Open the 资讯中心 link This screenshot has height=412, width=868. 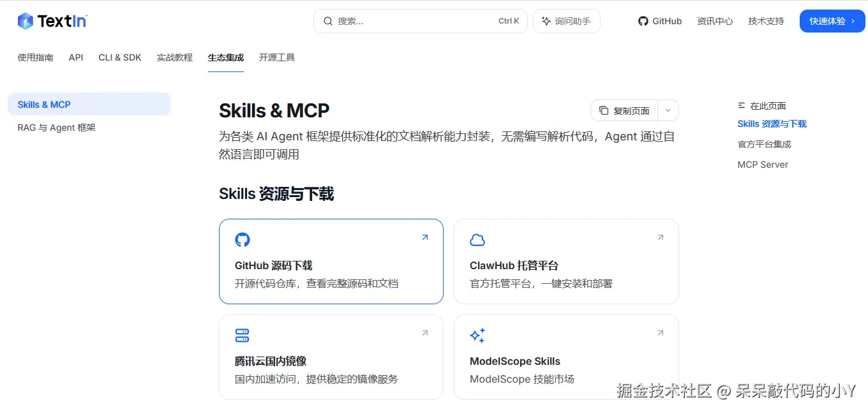click(x=715, y=21)
